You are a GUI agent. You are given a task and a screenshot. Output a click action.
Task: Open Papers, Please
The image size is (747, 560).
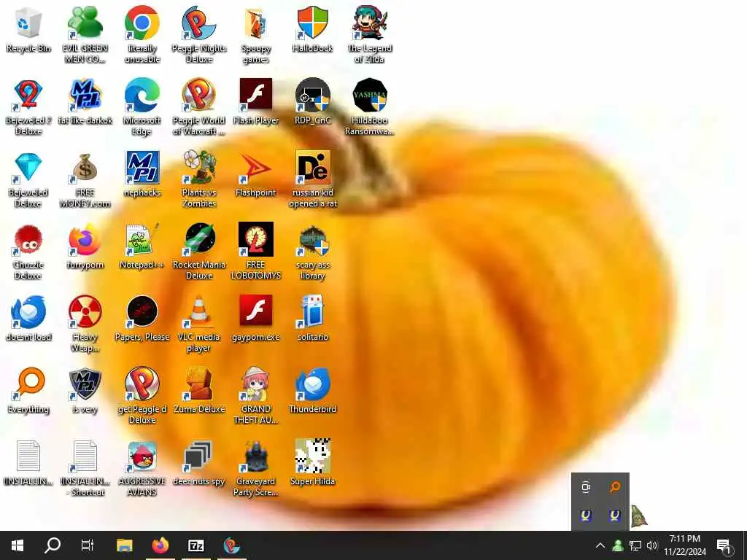142,319
